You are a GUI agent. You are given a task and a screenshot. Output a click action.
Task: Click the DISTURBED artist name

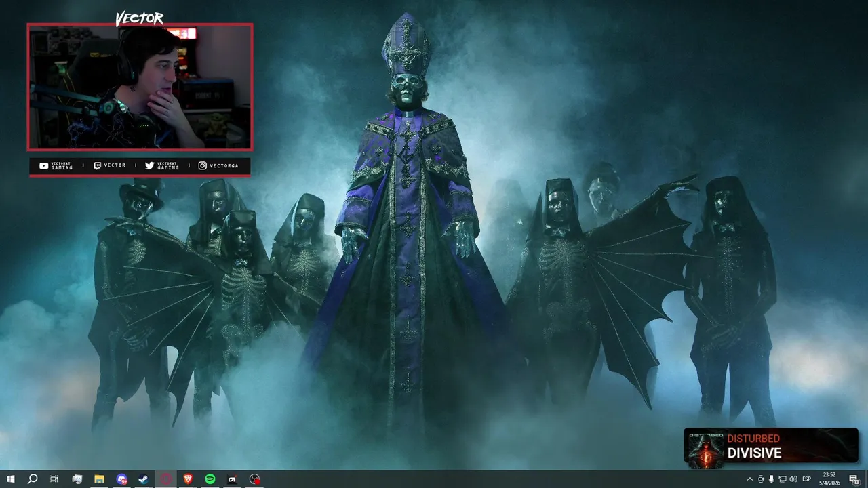click(753, 439)
